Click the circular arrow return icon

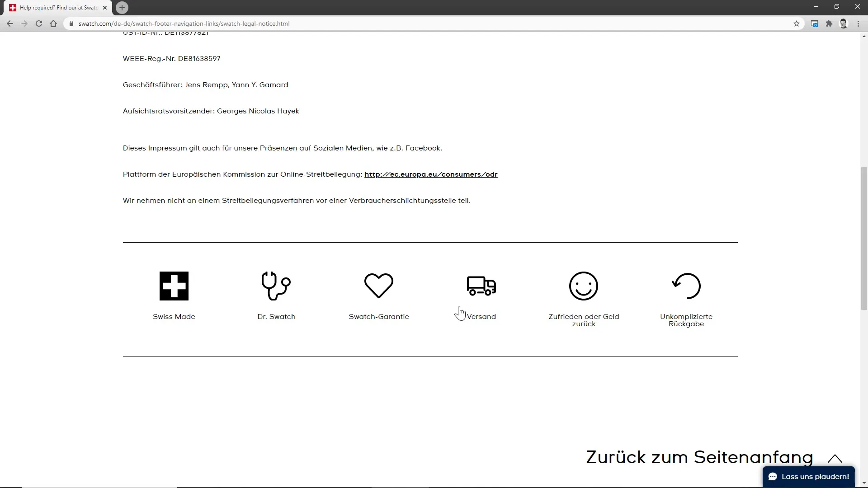click(x=686, y=286)
